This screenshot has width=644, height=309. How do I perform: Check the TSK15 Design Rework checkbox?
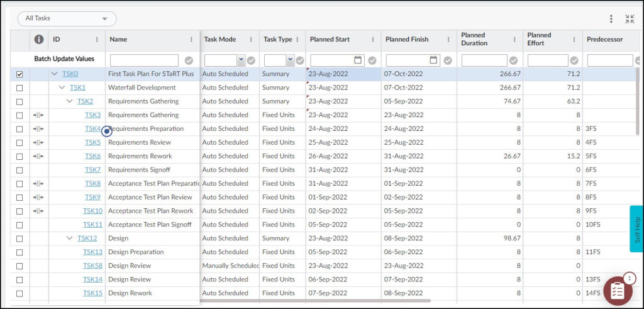[19, 293]
